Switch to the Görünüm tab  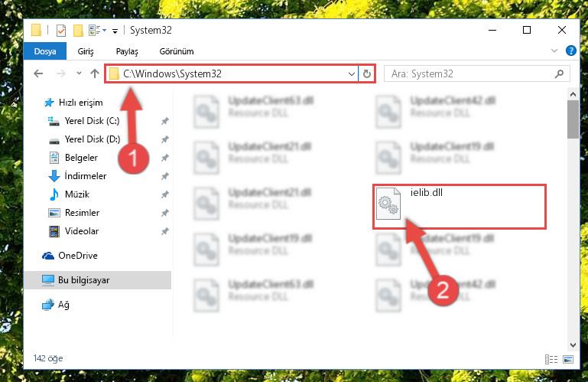coord(177,51)
